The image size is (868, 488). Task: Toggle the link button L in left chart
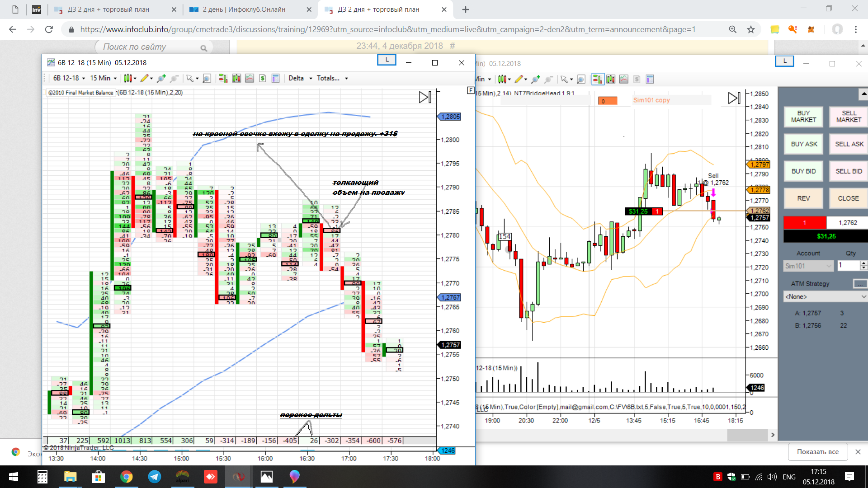pos(387,60)
